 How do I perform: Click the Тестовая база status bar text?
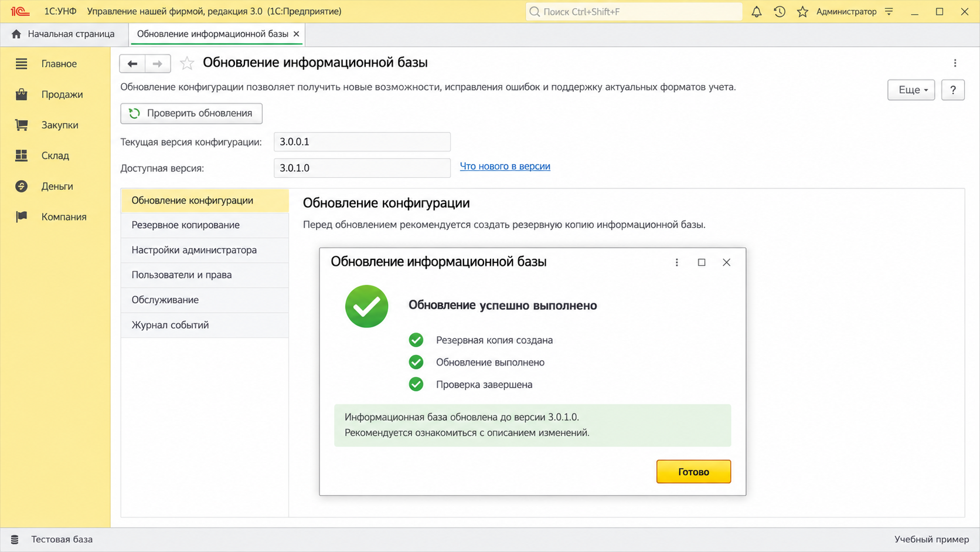pyautogui.click(x=62, y=540)
